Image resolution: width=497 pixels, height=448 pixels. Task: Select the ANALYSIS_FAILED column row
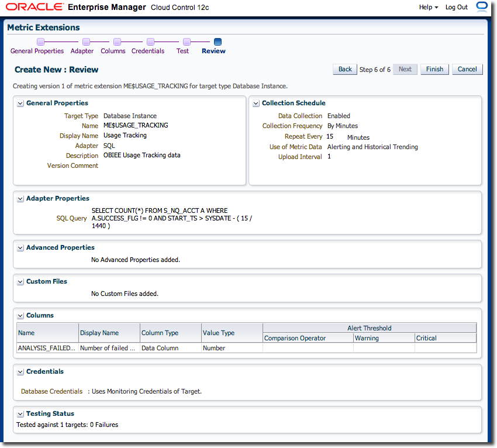tap(47, 348)
